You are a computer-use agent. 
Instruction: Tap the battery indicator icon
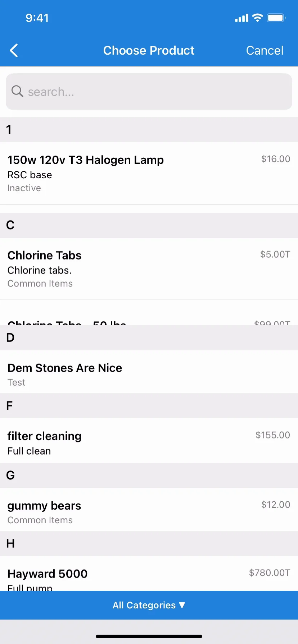click(276, 18)
